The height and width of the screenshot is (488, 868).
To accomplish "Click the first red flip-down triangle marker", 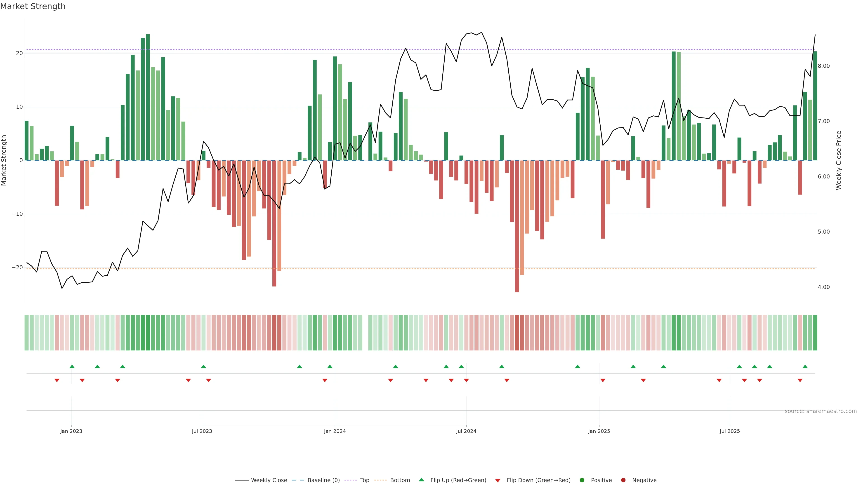I will point(57,380).
